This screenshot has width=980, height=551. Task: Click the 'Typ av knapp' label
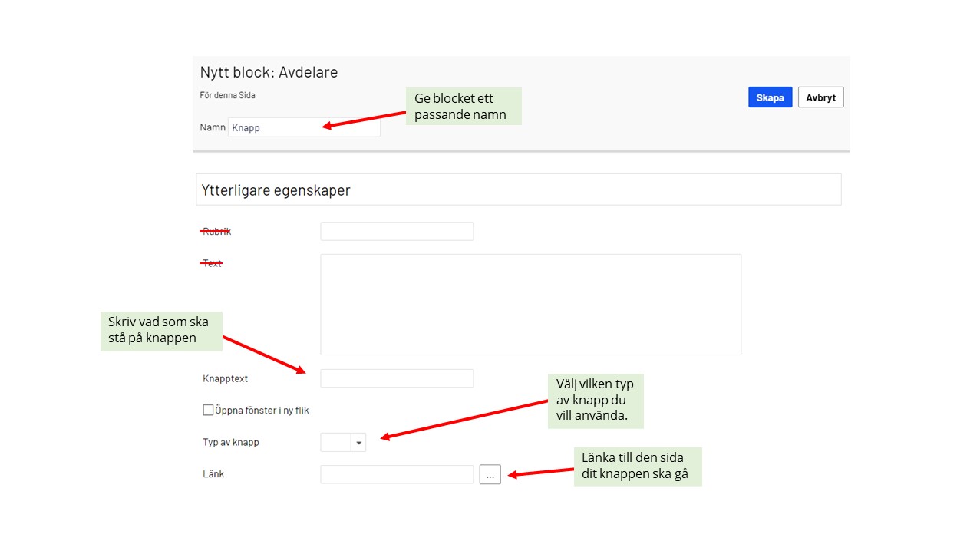[231, 442]
